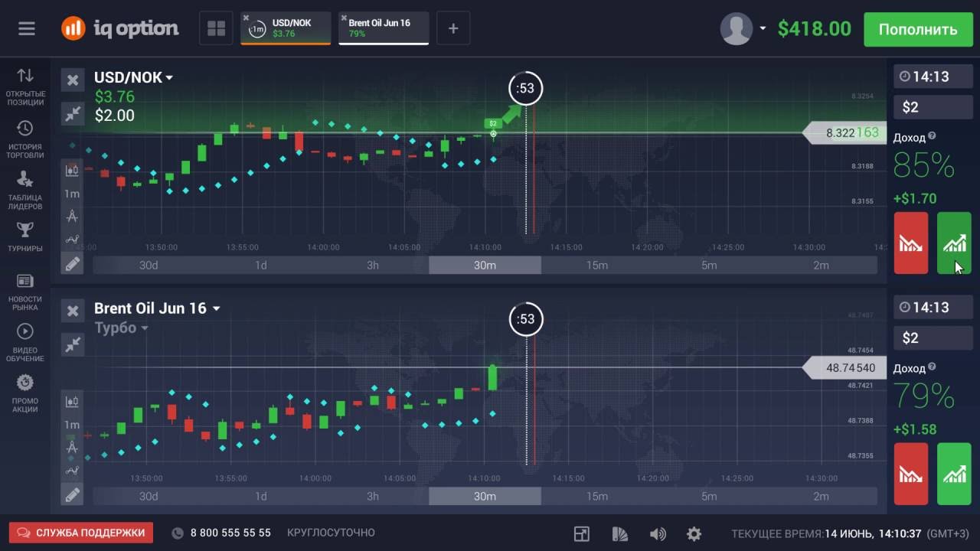Select pencil draw tool on Brent Oil chart
This screenshot has width=980, height=551.
72,495
